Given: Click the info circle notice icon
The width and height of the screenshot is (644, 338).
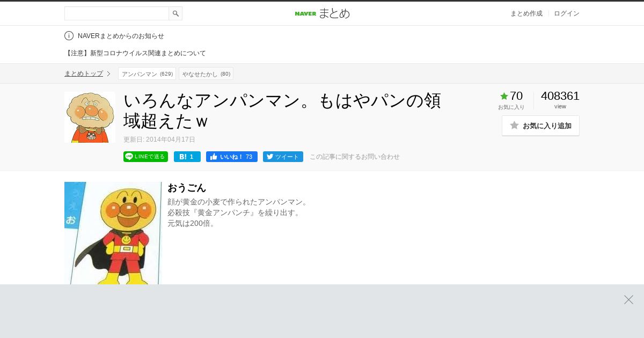Looking at the screenshot, I should pyautogui.click(x=69, y=36).
